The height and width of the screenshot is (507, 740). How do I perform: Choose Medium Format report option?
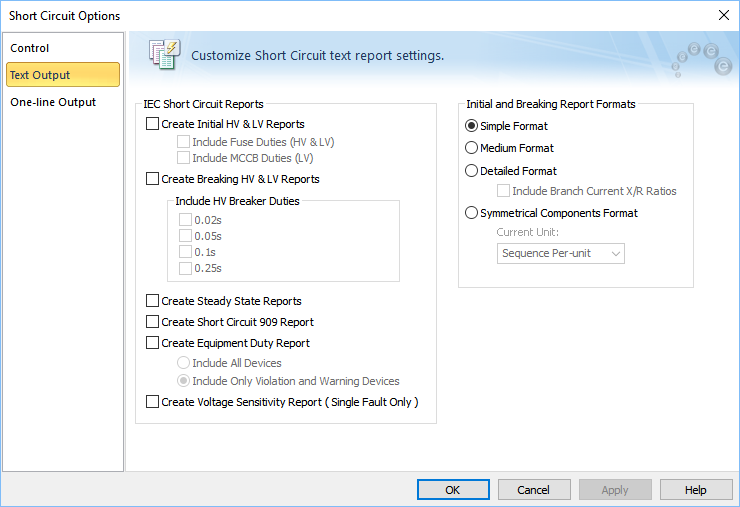click(x=472, y=148)
